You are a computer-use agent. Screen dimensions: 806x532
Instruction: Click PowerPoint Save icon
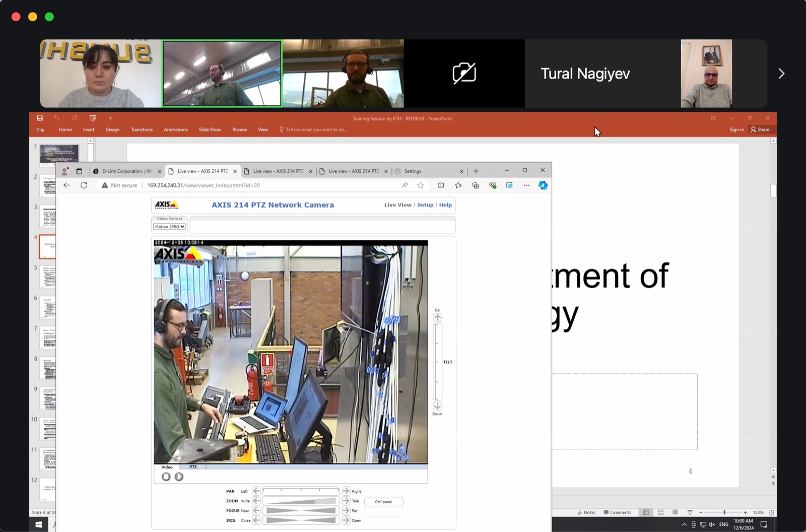coord(40,118)
